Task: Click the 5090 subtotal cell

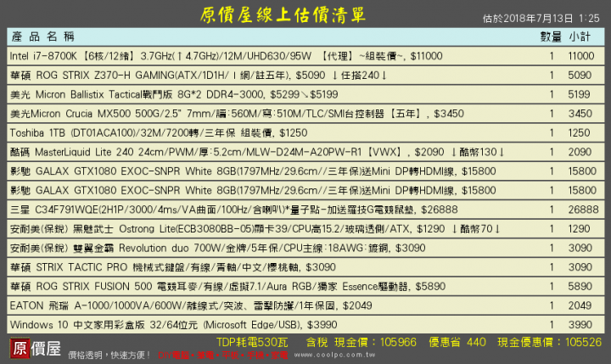Action: [580, 76]
